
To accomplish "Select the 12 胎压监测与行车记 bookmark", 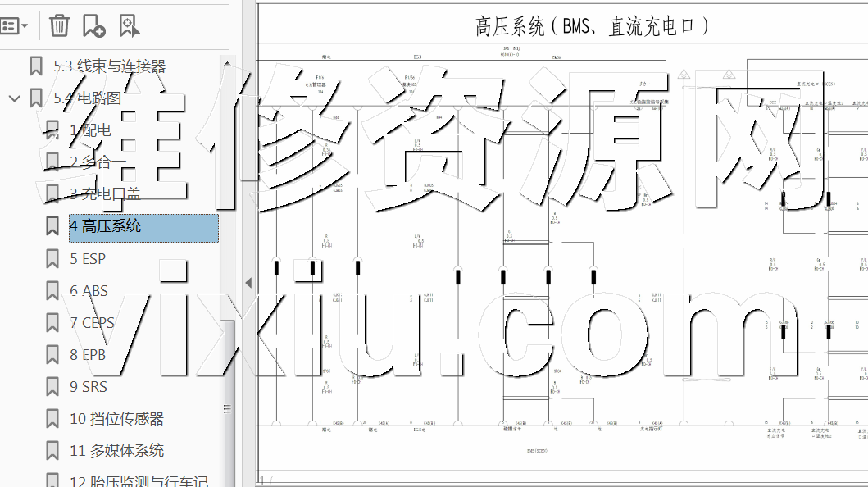I will click(x=139, y=482).
